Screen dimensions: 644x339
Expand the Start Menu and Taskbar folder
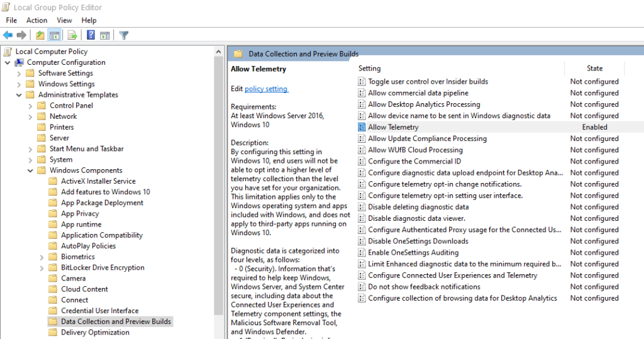click(x=30, y=149)
